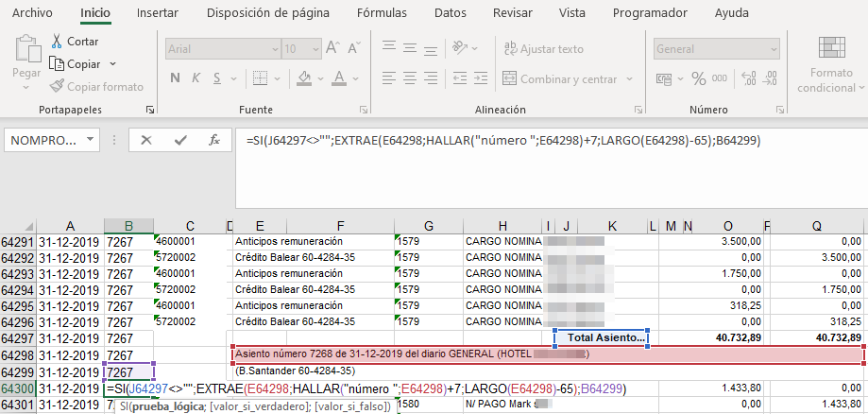Switch to Revisar tab
The height and width of the screenshot is (414, 868).
(513, 12)
